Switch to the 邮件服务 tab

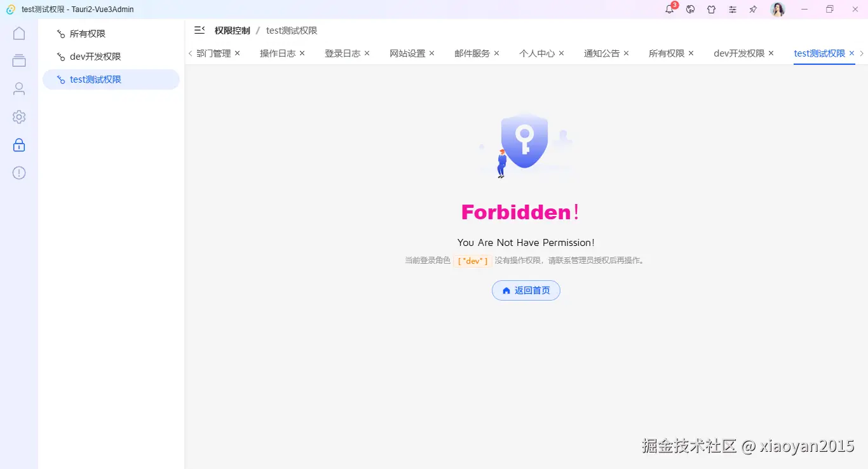click(473, 53)
